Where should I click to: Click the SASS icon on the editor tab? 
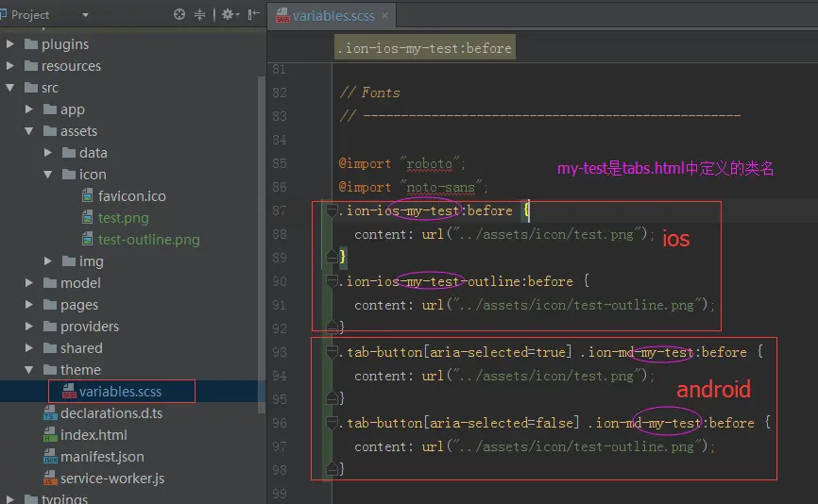tap(282, 16)
